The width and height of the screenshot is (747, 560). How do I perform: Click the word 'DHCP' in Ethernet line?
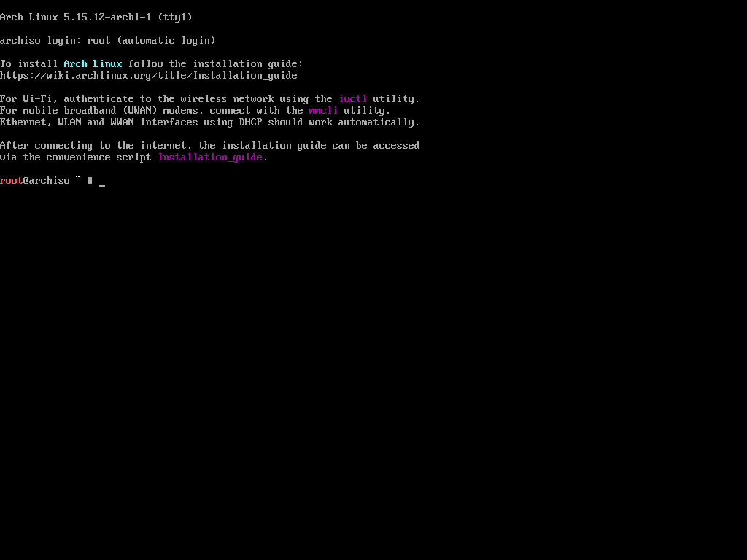pos(251,122)
